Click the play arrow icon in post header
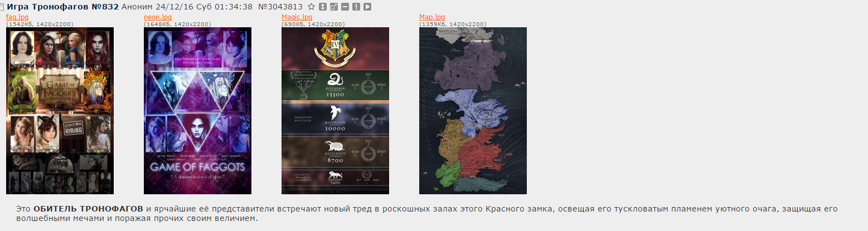Image resolution: width=868 pixels, height=231 pixels. point(367,7)
